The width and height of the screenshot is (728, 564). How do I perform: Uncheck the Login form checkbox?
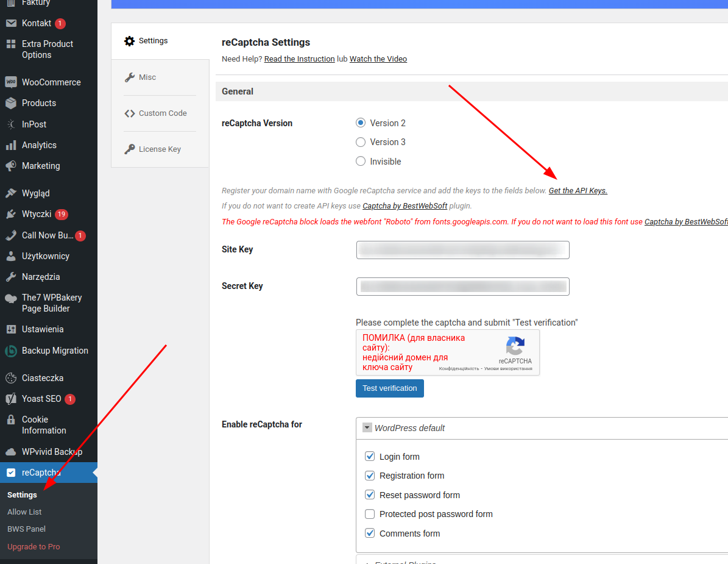(x=370, y=456)
